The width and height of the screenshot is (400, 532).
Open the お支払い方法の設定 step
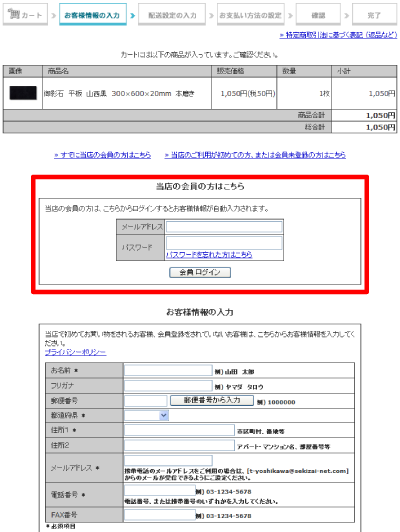point(251,15)
